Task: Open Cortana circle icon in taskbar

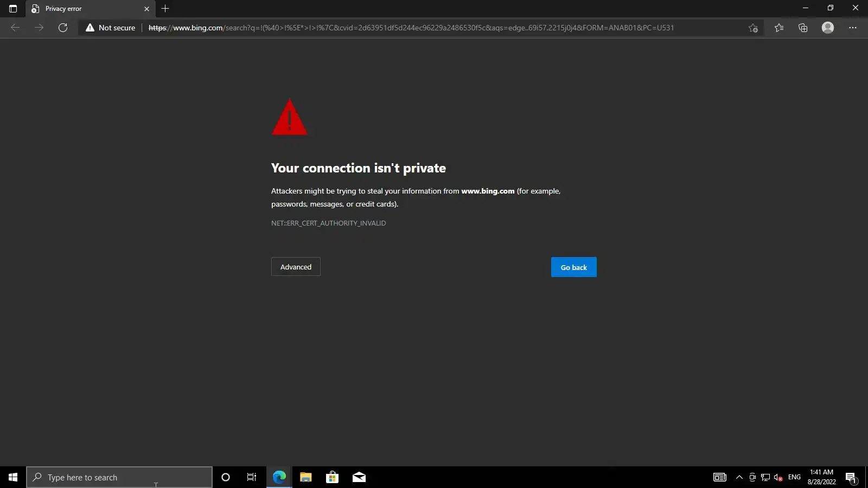Action: 226,477
